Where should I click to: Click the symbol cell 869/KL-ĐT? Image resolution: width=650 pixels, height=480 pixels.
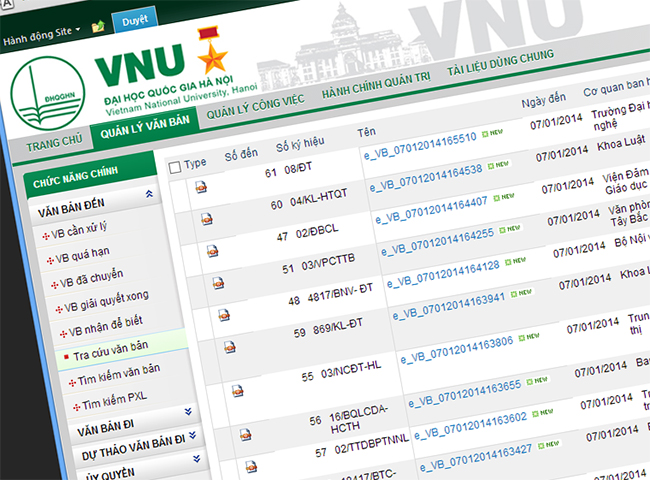point(338,326)
